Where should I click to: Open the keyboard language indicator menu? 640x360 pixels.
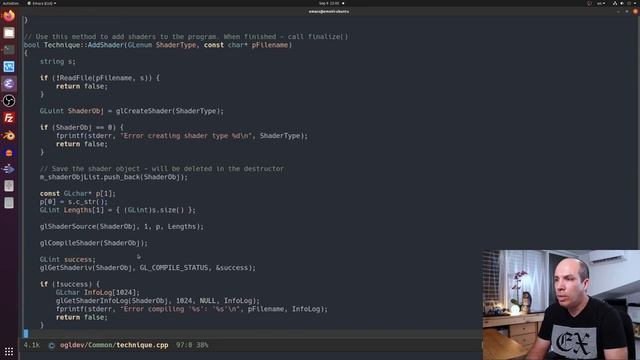click(x=601, y=3)
